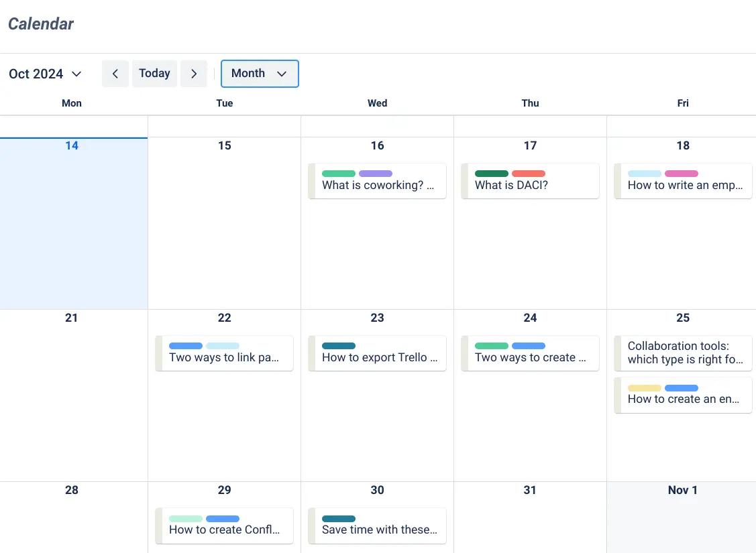Image resolution: width=756 pixels, height=553 pixels.
Task: Click the Calendar page title
Action: point(41,23)
